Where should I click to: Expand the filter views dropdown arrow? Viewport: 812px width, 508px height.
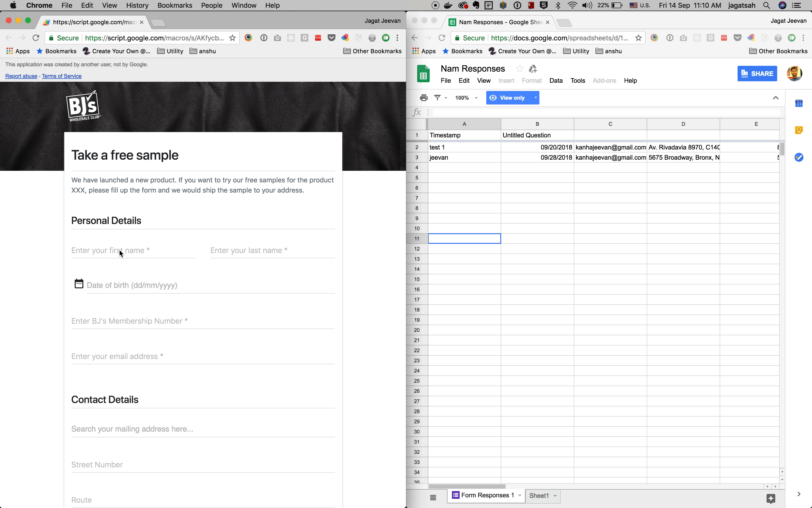coord(446,98)
